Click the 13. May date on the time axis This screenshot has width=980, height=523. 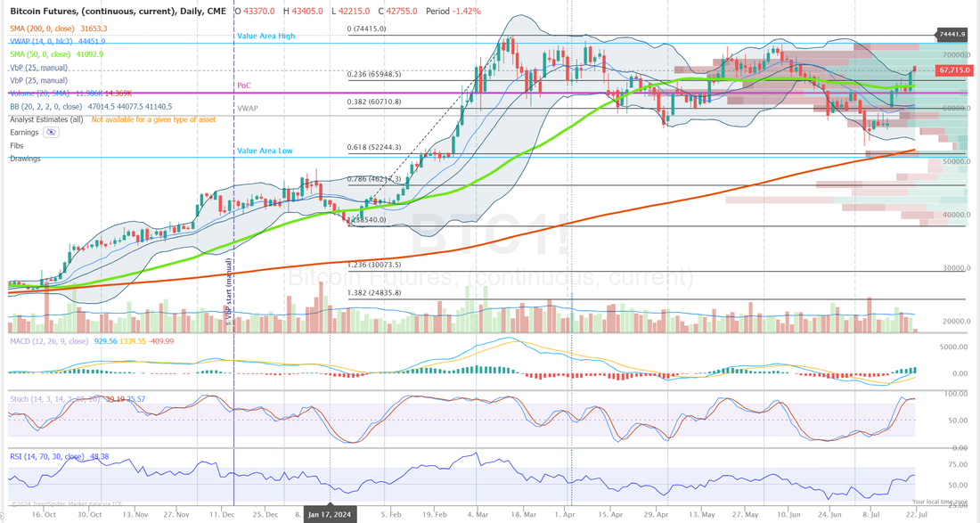point(702,515)
